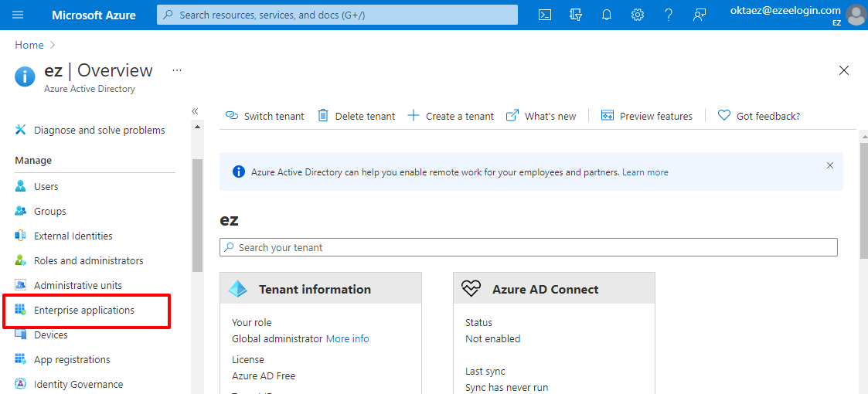
Task: Click the What's new external link icon
Action: coord(512,116)
